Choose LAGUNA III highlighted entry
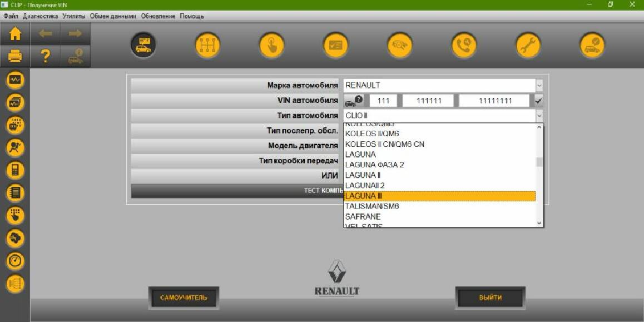 [x=439, y=196]
